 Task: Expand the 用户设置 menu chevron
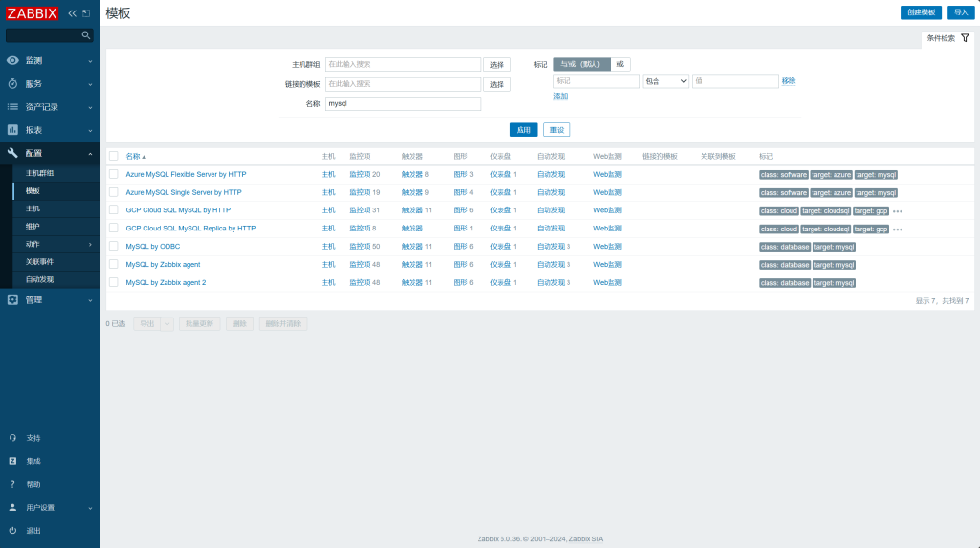point(90,508)
